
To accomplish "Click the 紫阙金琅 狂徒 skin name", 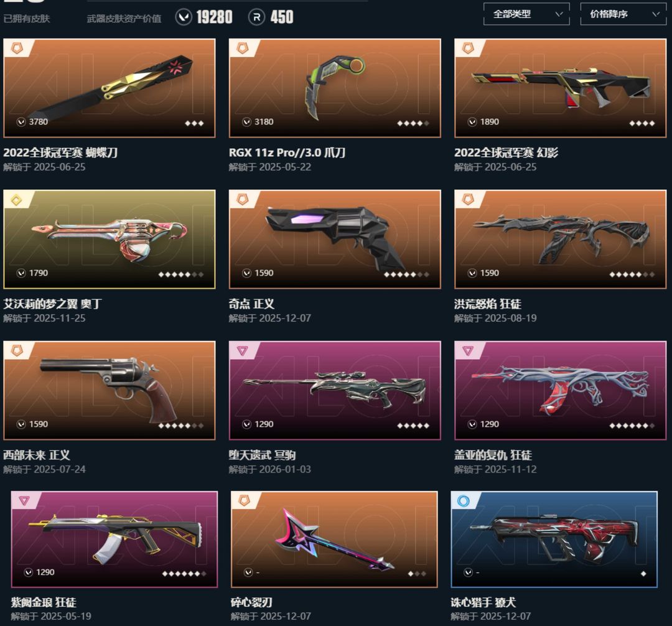I will point(44,602).
